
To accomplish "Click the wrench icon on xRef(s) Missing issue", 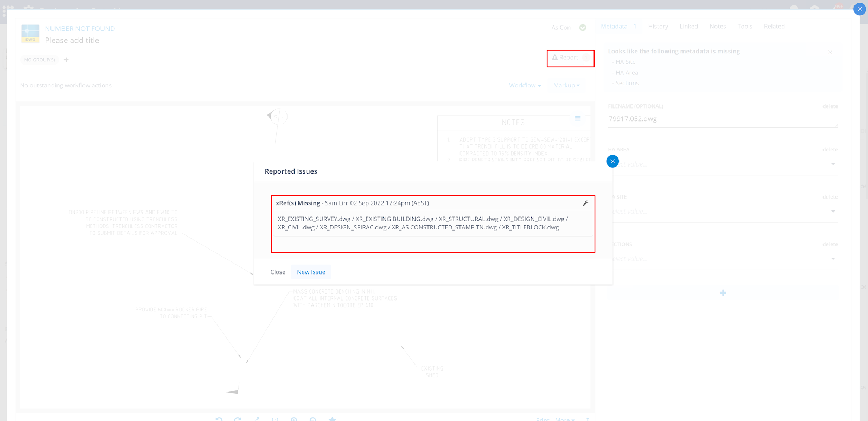I will click(x=585, y=203).
